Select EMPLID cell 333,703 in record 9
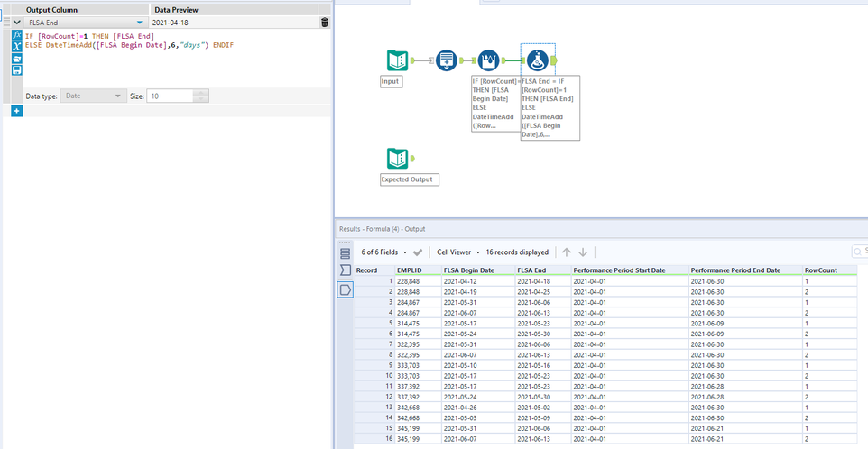This screenshot has width=868, height=449. tap(418, 365)
